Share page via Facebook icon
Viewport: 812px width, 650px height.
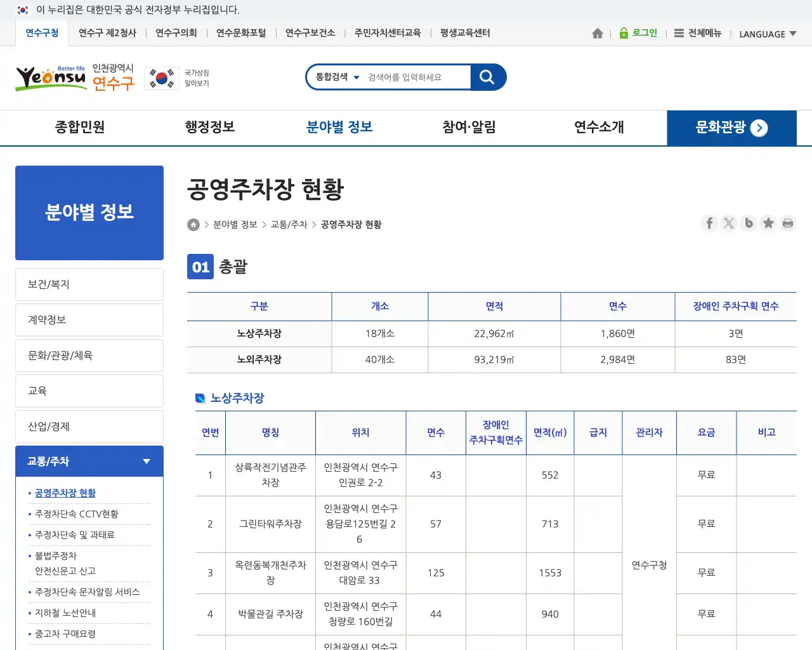[709, 223]
